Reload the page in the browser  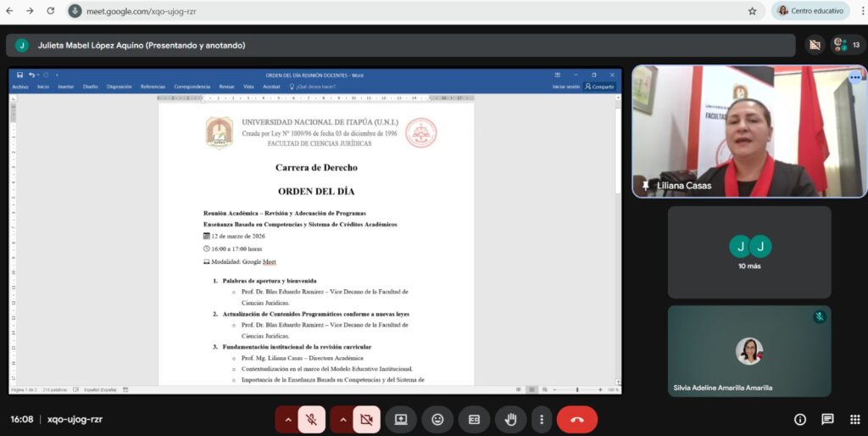click(50, 11)
